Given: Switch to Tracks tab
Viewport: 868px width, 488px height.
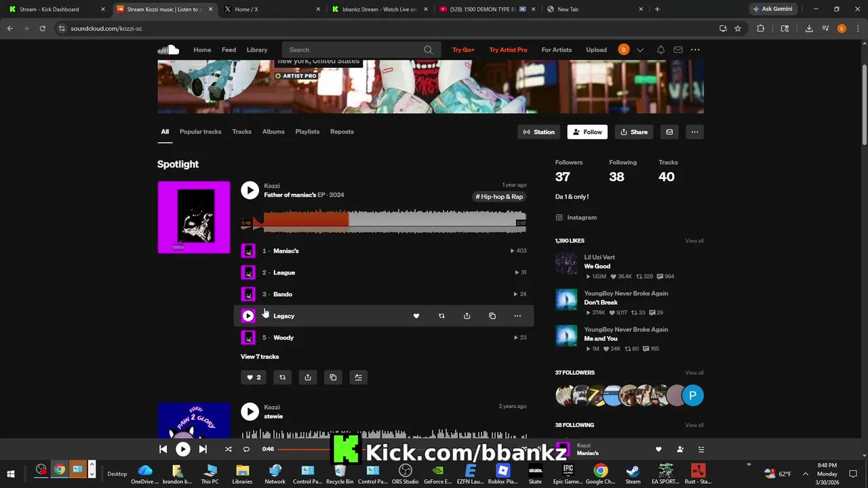Looking at the screenshot, I should click(241, 131).
